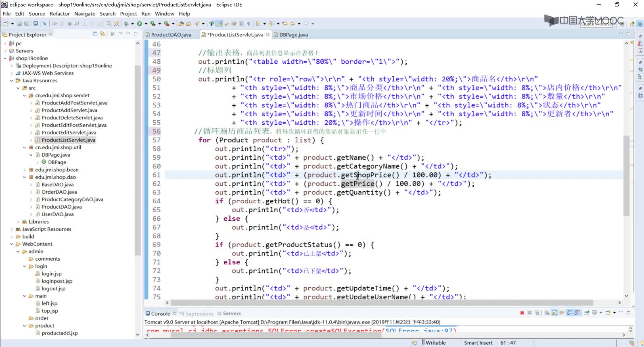The image size is (644, 347).
Task: Click the Clear Console icon
Action: (x=547, y=313)
